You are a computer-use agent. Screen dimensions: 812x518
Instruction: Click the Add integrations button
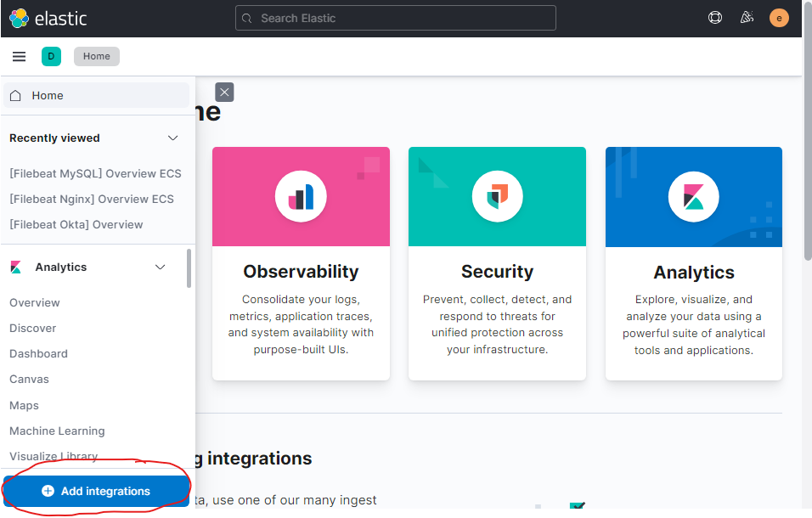pyautogui.click(x=96, y=491)
